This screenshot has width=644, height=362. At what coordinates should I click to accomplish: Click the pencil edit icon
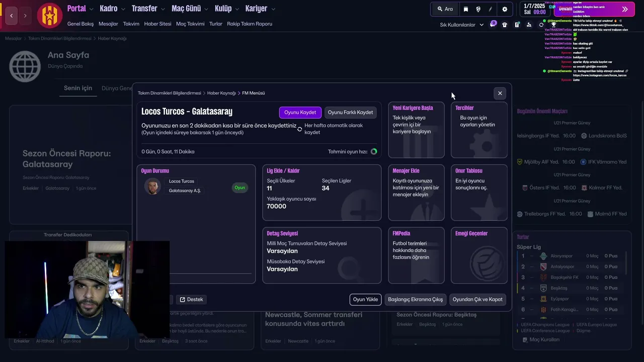pyautogui.click(x=491, y=9)
